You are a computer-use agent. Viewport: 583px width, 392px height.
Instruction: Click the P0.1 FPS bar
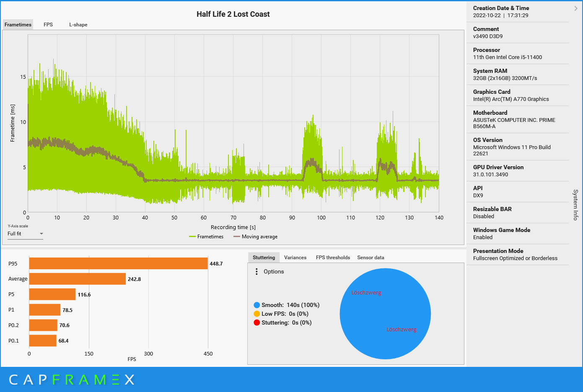[43, 340]
